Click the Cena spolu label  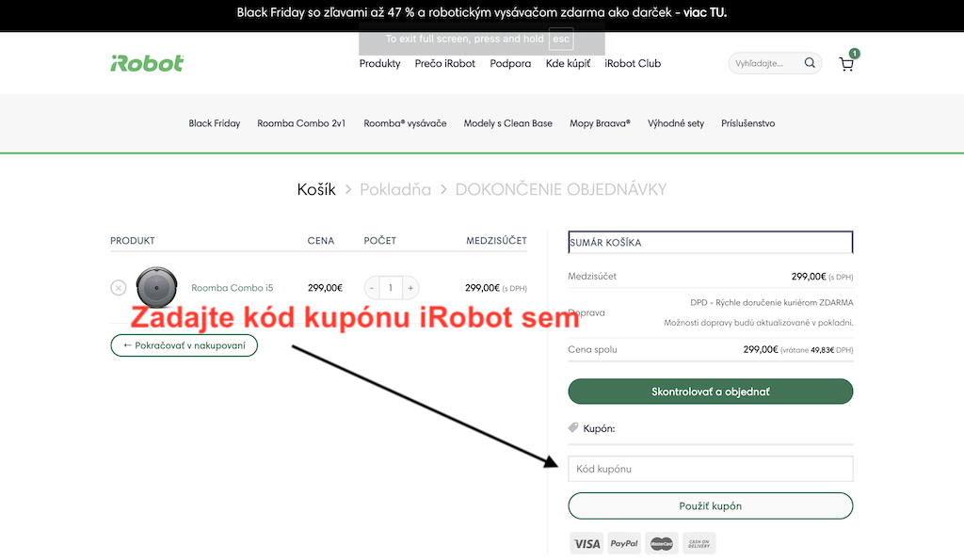(593, 349)
